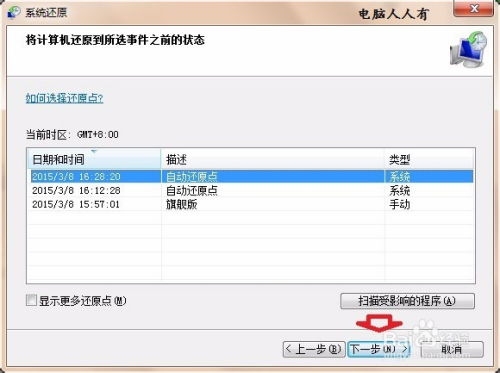
Task: Click the 旗舰版 description entry
Action: tap(182, 204)
